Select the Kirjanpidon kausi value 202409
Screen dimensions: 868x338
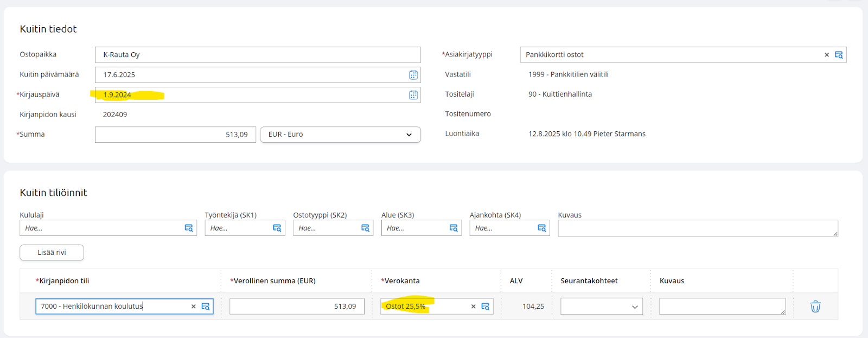point(115,114)
